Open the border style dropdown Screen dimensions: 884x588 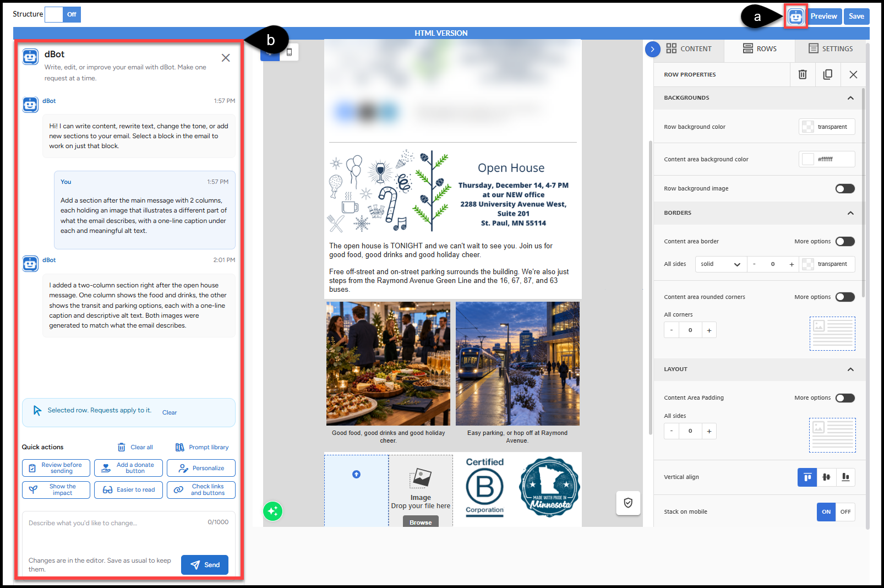pos(721,264)
